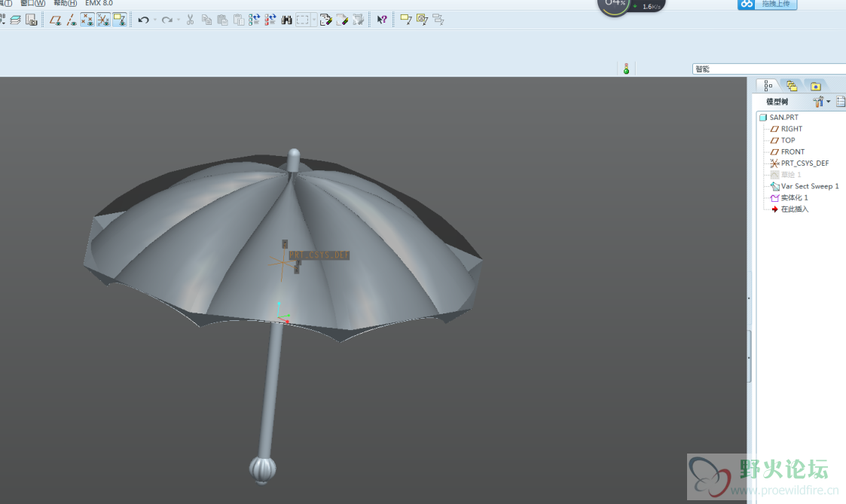
Task: Switch to the Folder Browser navigator tab
Action: pos(792,86)
